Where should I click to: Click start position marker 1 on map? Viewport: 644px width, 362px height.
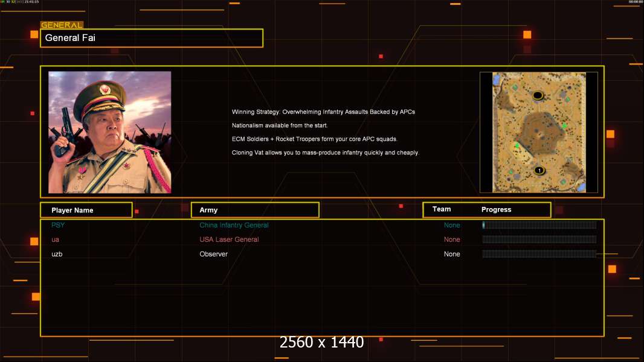tap(539, 170)
